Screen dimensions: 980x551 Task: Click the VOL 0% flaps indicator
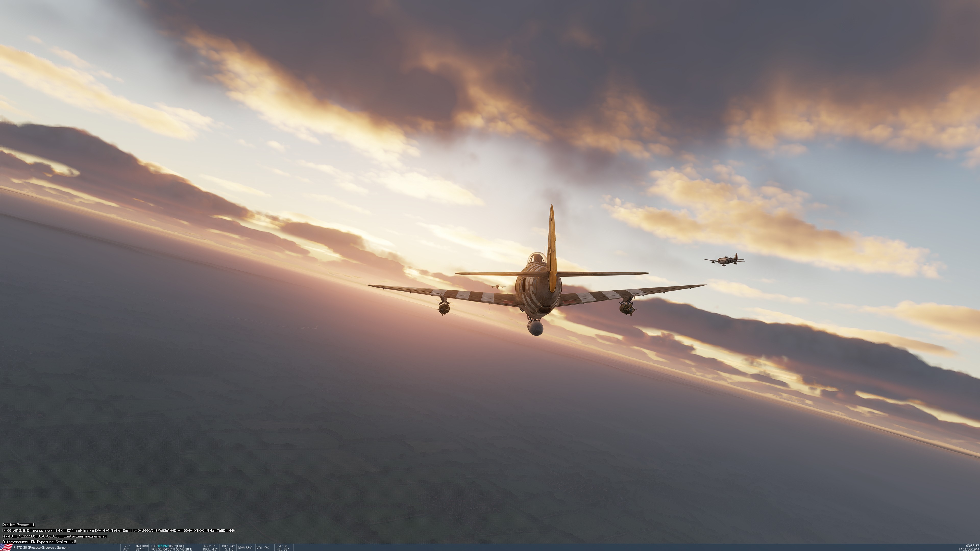(x=263, y=548)
